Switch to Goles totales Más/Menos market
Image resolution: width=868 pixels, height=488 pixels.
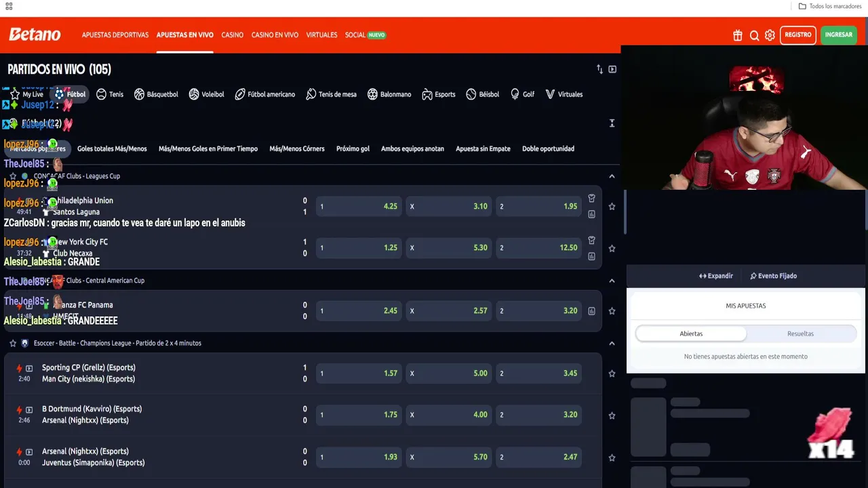[112, 149]
